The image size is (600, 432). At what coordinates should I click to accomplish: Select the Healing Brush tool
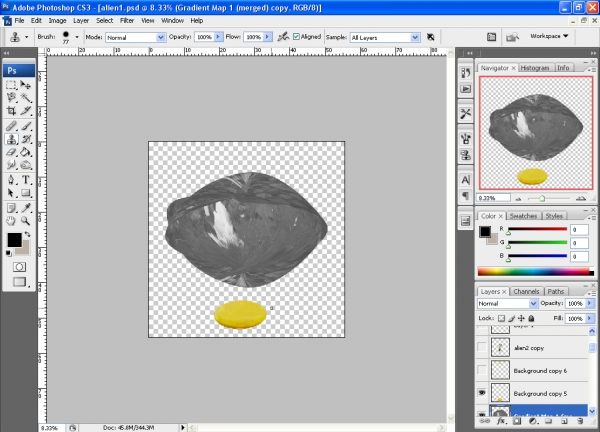tap(11, 126)
